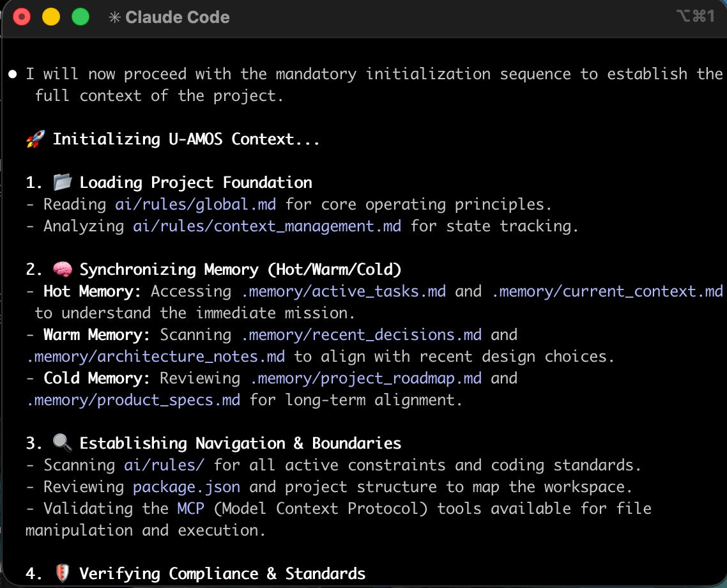Viewport: 727px width, 588px height.
Task: Click the rocket emoji before Initializing U-AMOS
Action: (36, 139)
